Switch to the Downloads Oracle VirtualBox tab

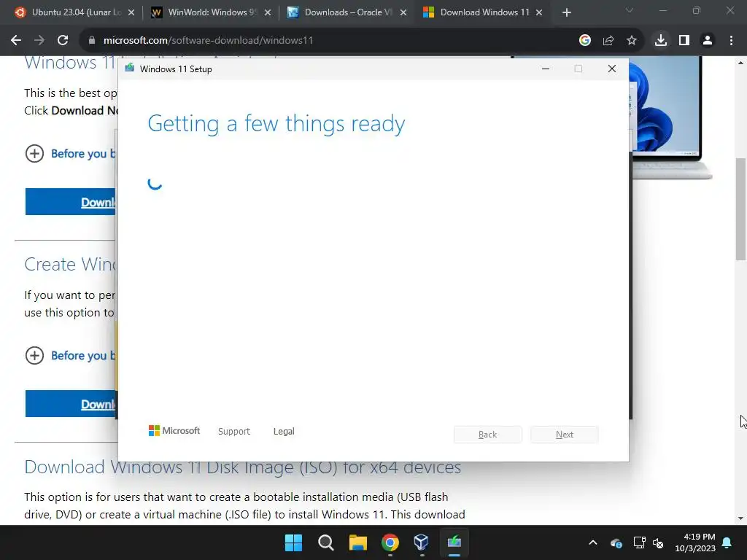pyautogui.click(x=347, y=12)
